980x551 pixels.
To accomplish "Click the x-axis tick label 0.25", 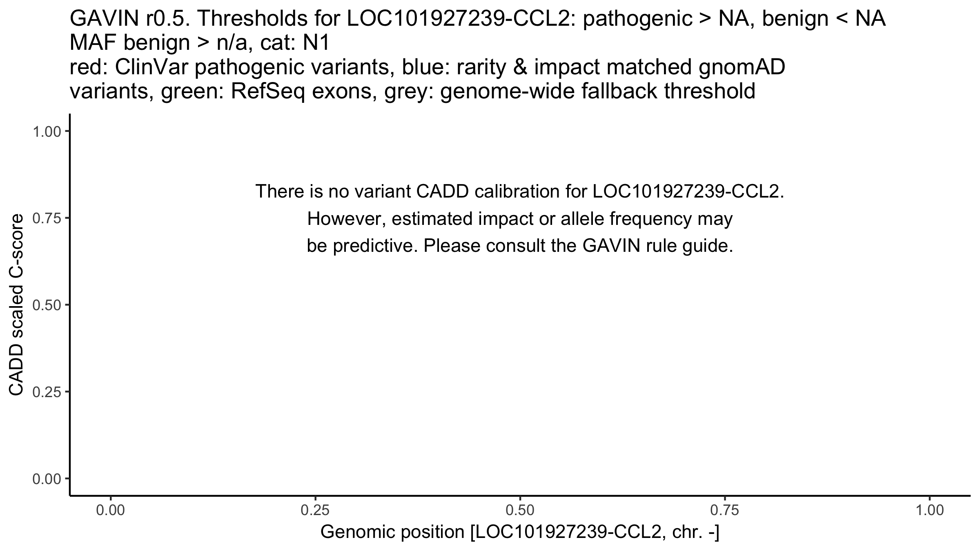I will click(x=316, y=511).
